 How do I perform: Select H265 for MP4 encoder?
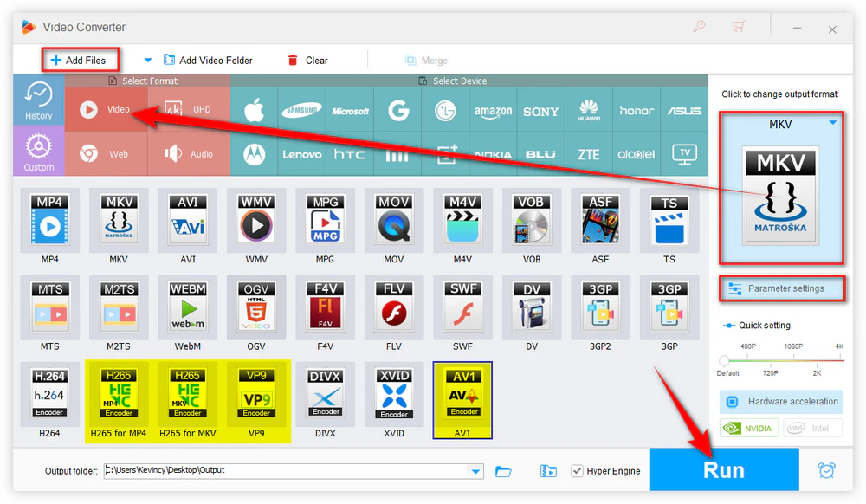[x=119, y=395]
